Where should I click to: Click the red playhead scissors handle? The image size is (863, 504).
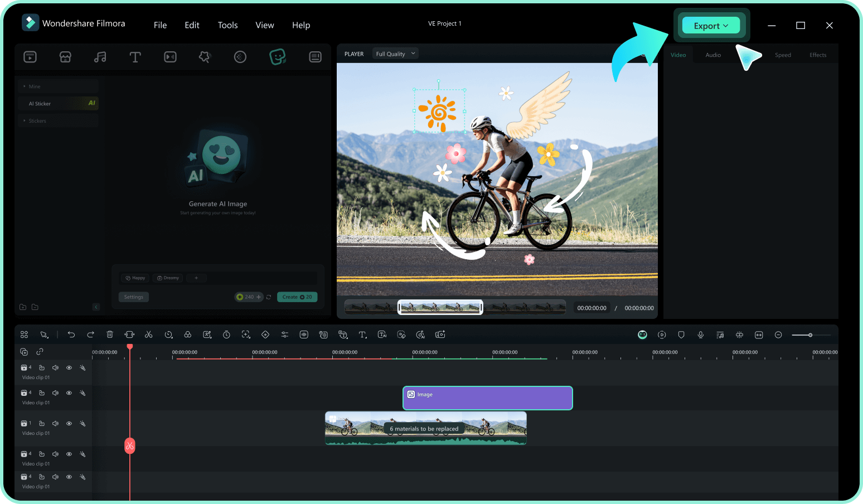[130, 445]
